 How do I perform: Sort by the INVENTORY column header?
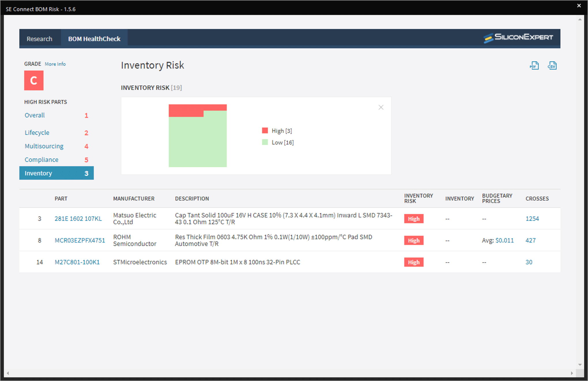click(x=459, y=198)
